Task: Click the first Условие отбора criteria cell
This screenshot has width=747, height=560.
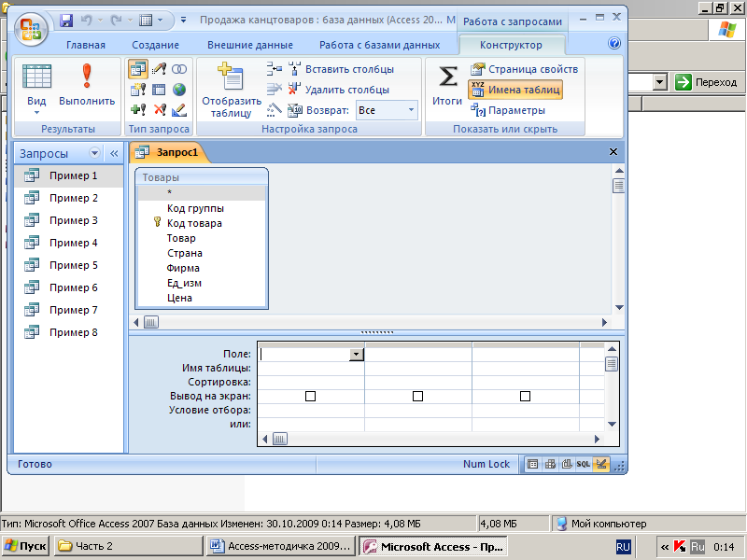Action: [x=311, y=410]
